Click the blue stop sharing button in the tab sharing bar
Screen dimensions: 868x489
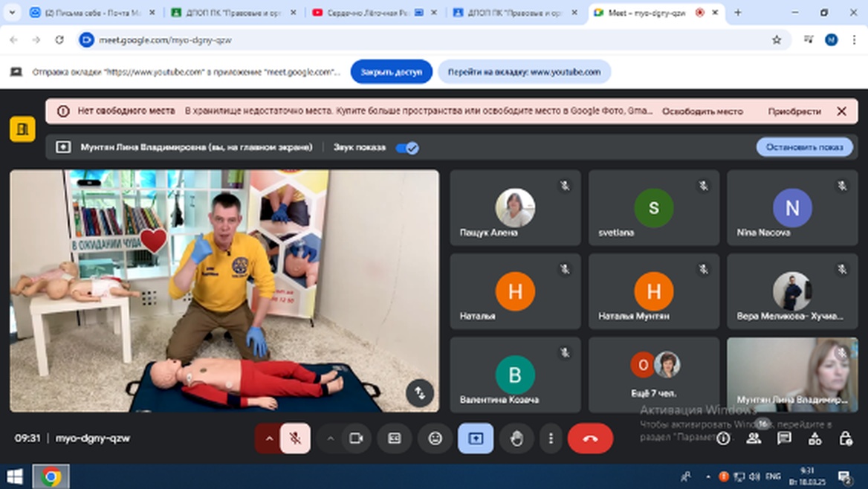pos(391,72)
